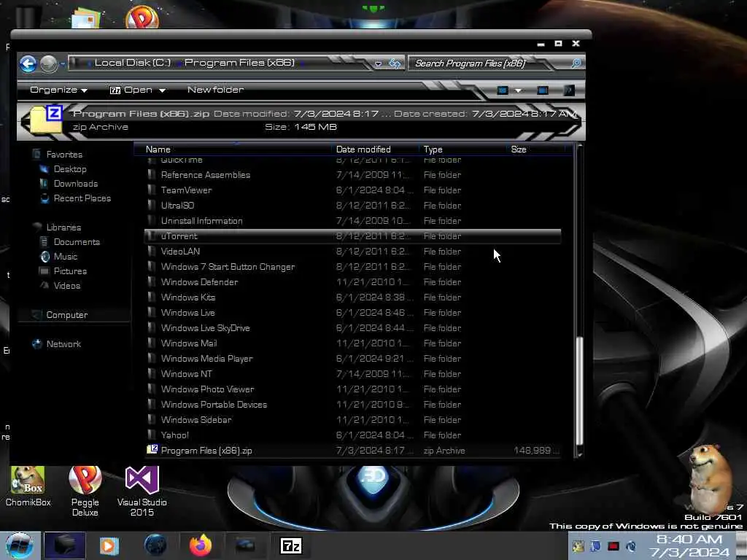Open help icon in the Explorer toolbar
The image size is (747, 560).
[x=569, y=90]
